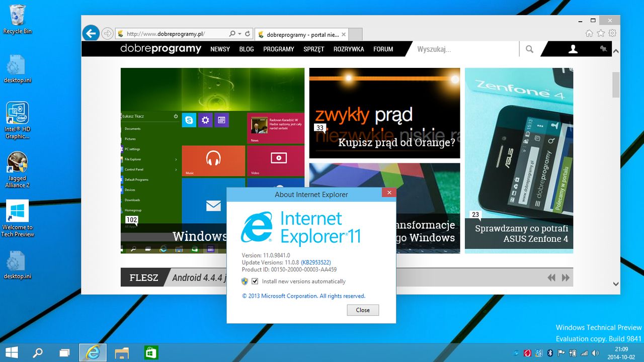Toggle Install new versions automatically checkbox
This screenshot has height=362, width=644.
pos(255,282)
